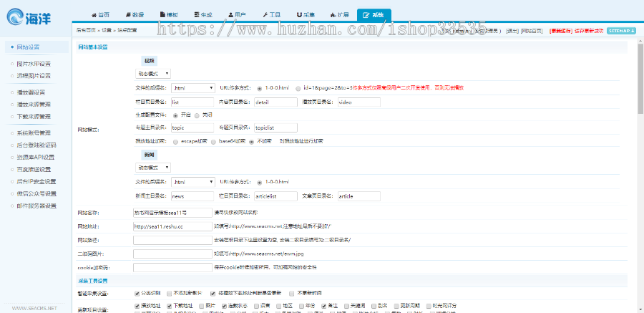Viewport: 644px width, 313px height.
Task: Select the id=1&page=2 URL radio
Action: pyautogui.click(x=298, y=88)
